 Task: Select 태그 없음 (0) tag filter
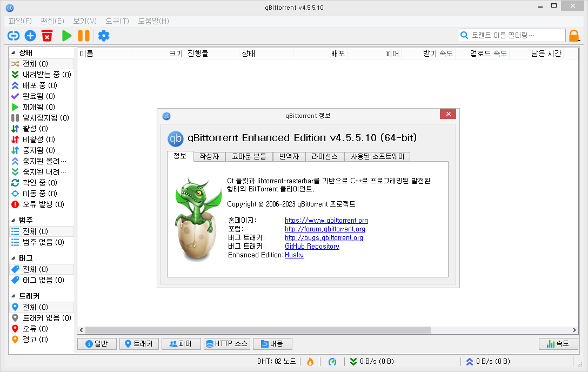(x=41, y=280)
